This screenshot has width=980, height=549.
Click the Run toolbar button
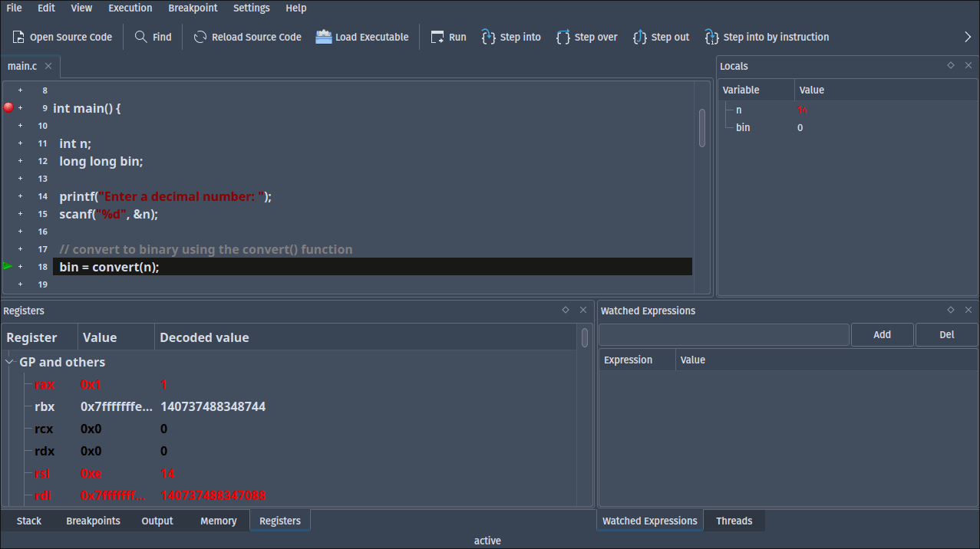point(449,37)
